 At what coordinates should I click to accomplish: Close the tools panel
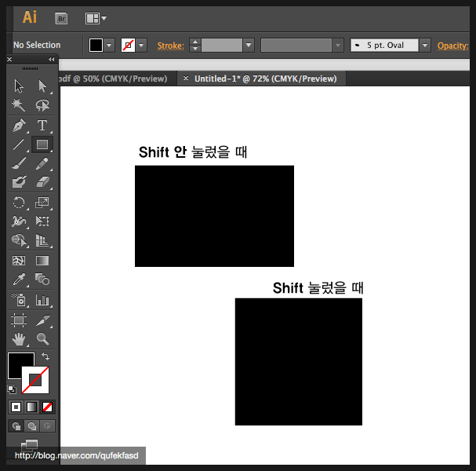click(9, 59)
